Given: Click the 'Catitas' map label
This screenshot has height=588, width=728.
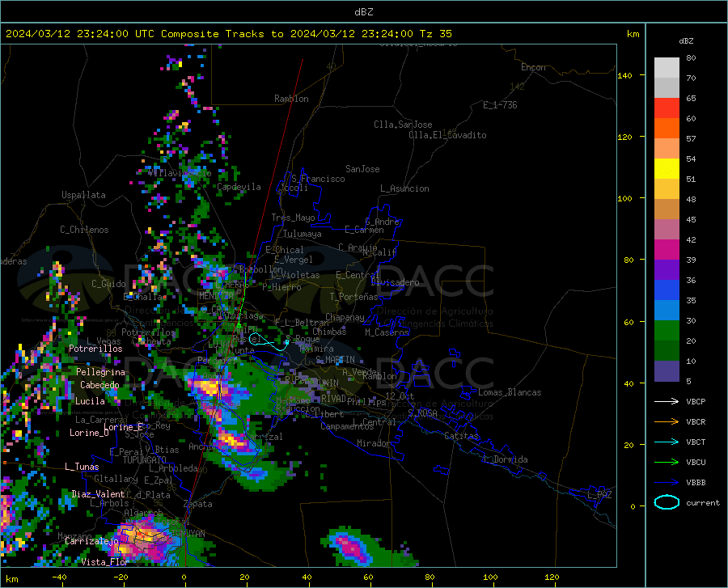Looking at the screenshot, I should [x=462, y=436].
